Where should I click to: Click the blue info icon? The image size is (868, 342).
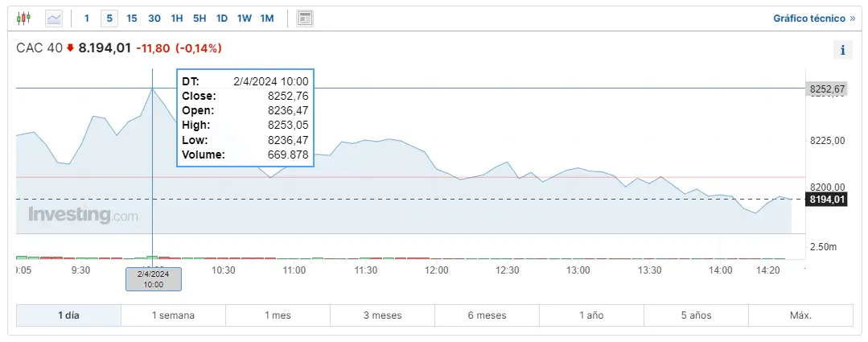pos(842,50)
